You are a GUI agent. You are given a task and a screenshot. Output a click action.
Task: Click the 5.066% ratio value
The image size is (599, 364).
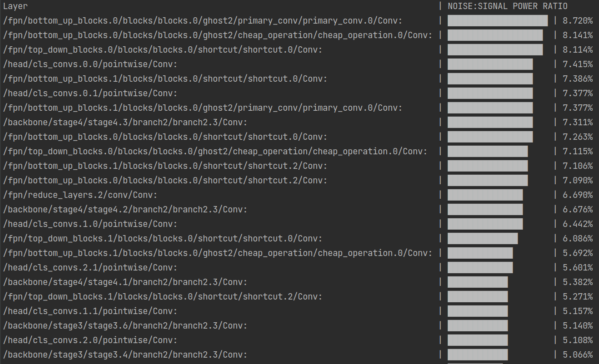(x=578, y=355)
